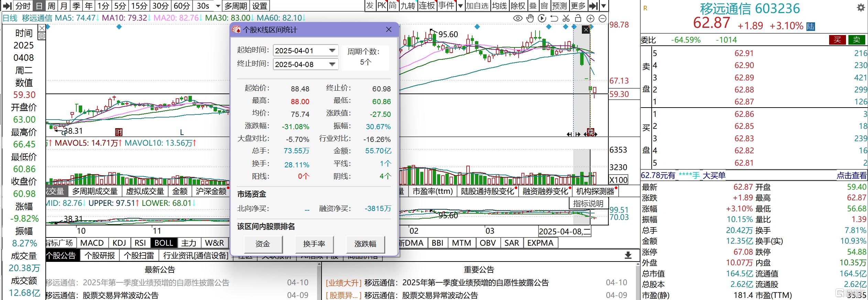Image resolution: width=868 pixels, height=300 pixels.
Task: Select the KDJ indicator tab
Action: click(119, 243)
